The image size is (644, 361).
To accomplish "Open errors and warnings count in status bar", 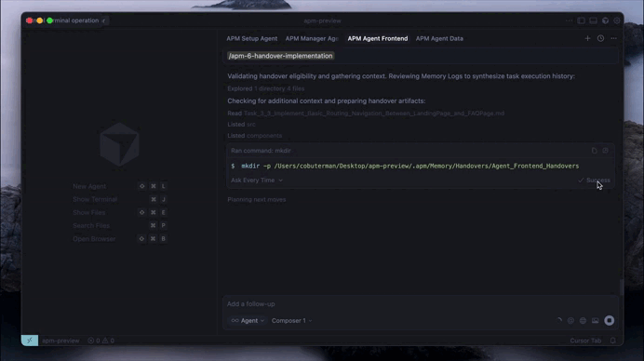I will pyautogui.click(x=101, y=341).
